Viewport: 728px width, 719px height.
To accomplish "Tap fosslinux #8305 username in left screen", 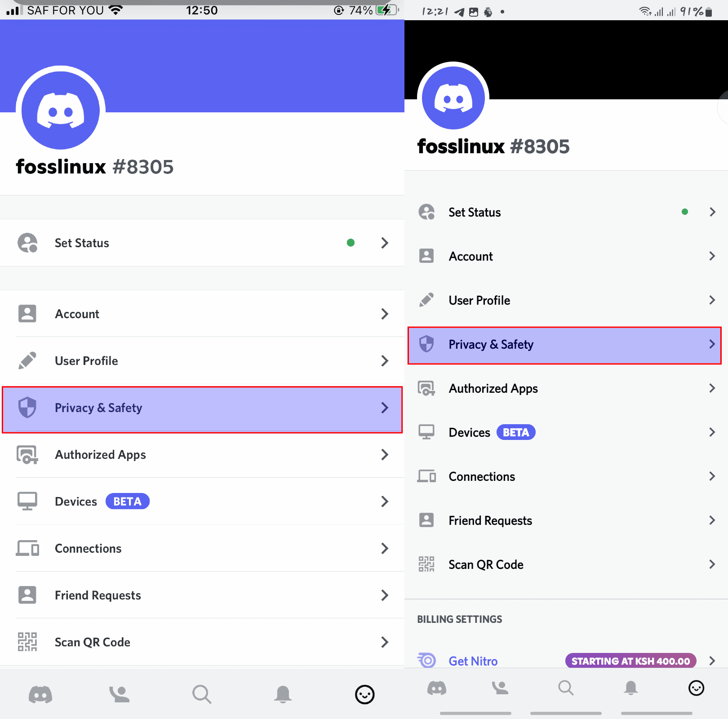I will tap(95, 167).
